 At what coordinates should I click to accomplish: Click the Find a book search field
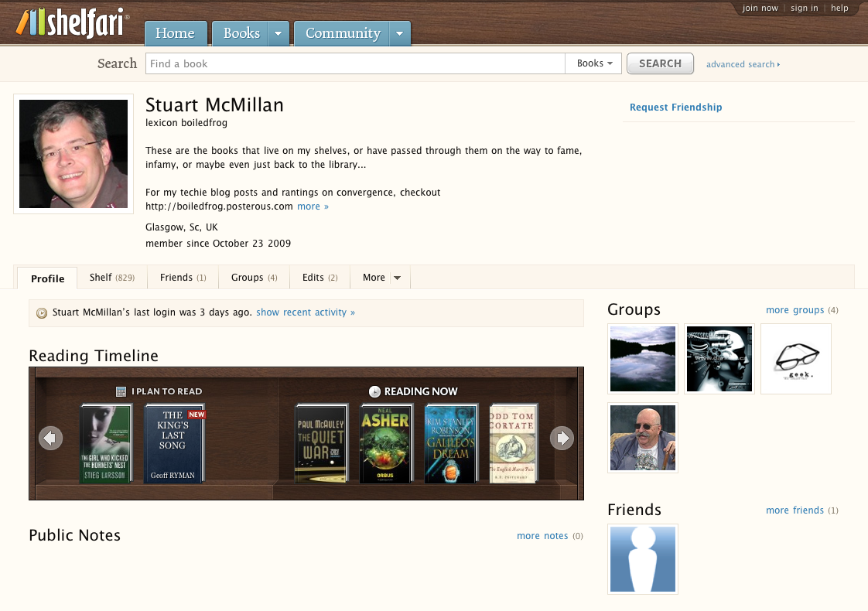(x=355, y=63)
